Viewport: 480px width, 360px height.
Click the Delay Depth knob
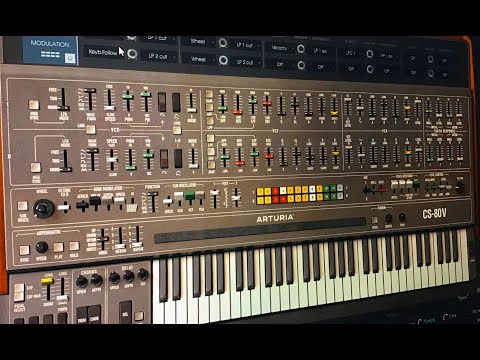[129, 276]
